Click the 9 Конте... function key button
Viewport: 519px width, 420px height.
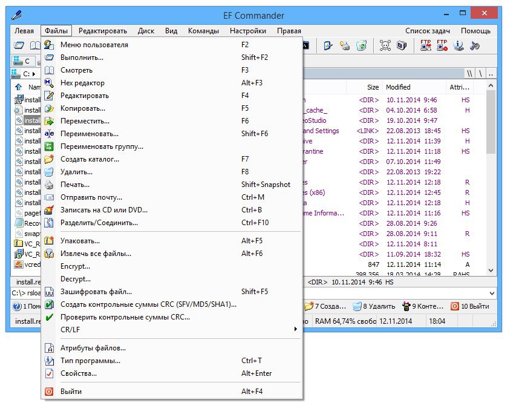(422, 306)
